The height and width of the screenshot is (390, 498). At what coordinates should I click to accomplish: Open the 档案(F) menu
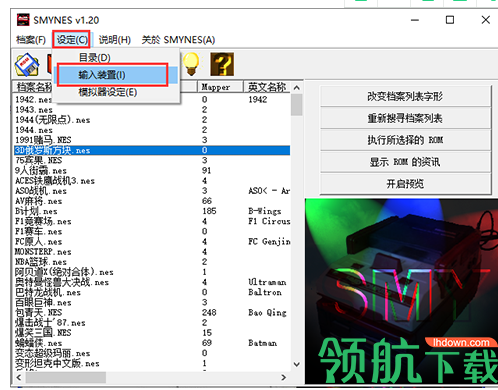31,40
